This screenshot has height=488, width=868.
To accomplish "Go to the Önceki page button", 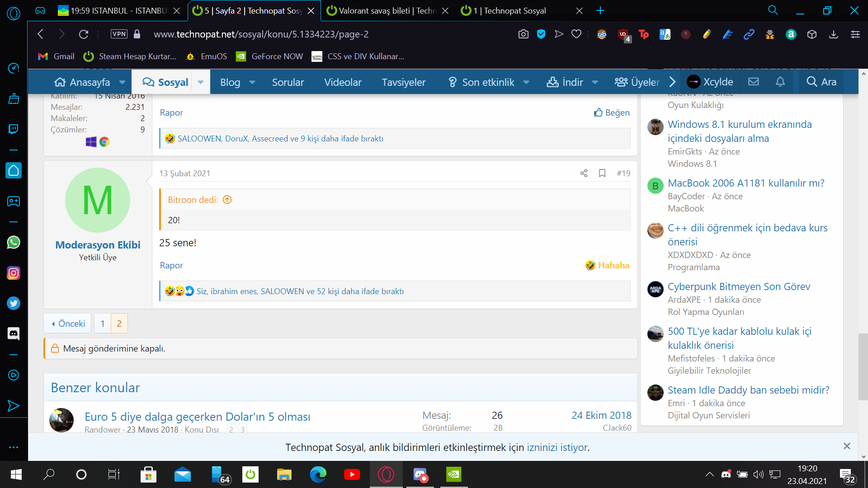I will click(68, 324).
